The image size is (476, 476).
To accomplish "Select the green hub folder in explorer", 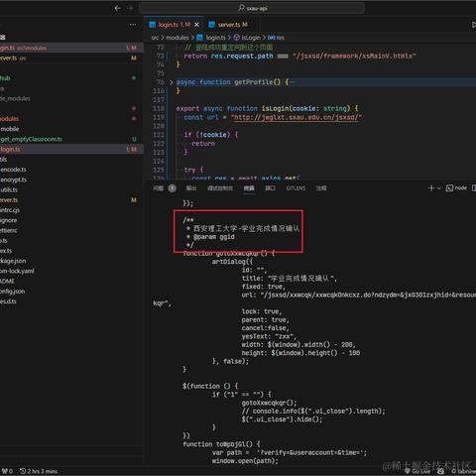I will coord(71,78).
